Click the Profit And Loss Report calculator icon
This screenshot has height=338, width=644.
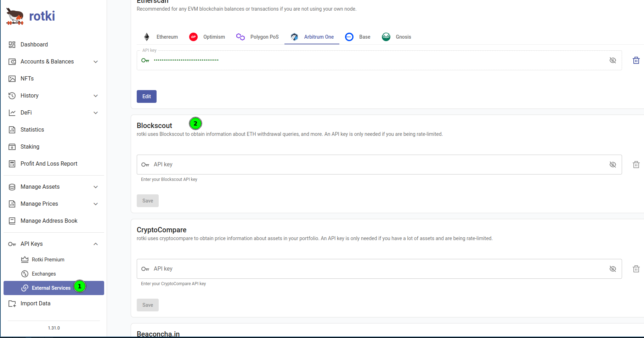click(12, 164)
